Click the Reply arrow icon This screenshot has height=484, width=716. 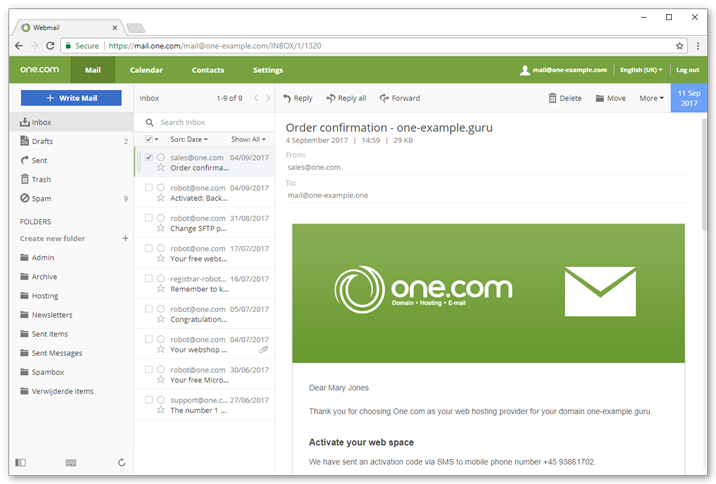coord(287,98)
